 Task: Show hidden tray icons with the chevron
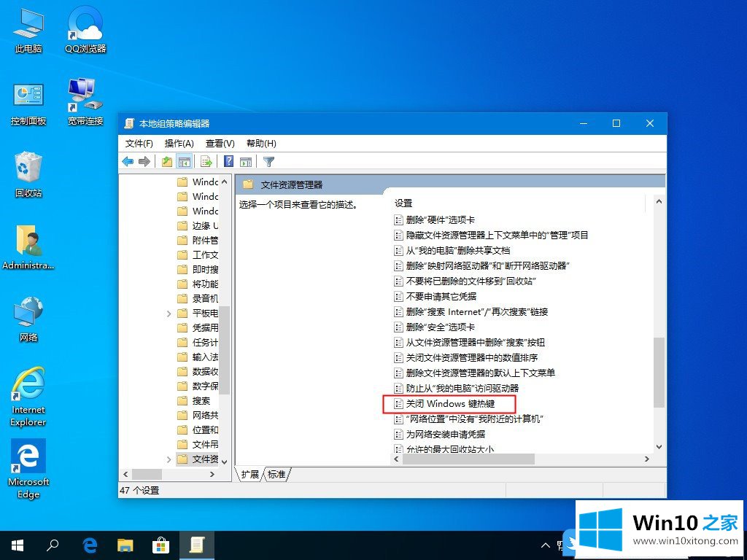pos(546,545)
